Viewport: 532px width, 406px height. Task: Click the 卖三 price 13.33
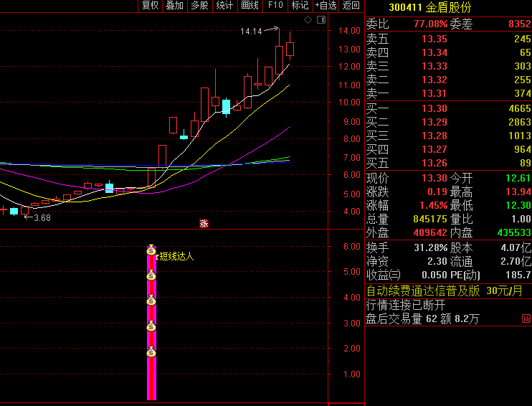(x=434, y=66)
